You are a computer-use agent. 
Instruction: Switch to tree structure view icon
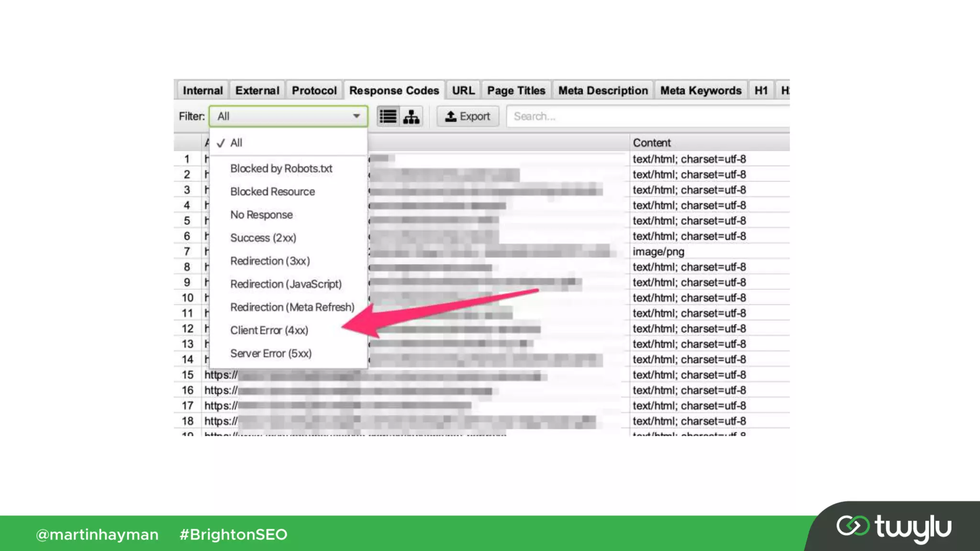pyautogui.click(x=411, y=116)
